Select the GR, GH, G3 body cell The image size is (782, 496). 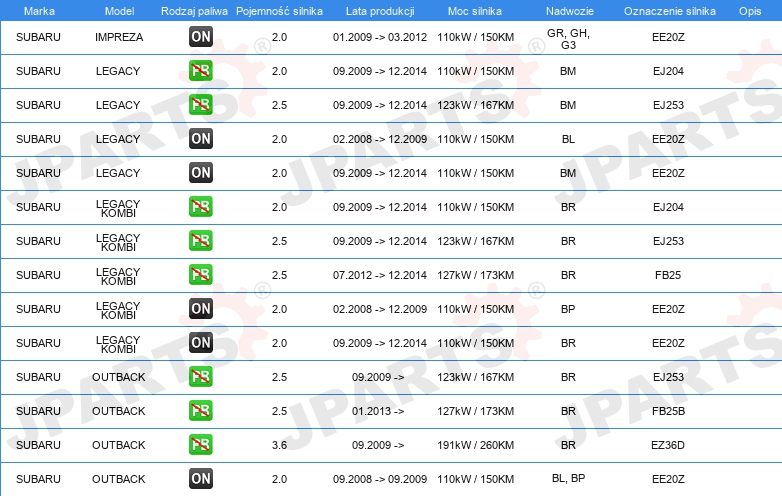tap(568, 39)
